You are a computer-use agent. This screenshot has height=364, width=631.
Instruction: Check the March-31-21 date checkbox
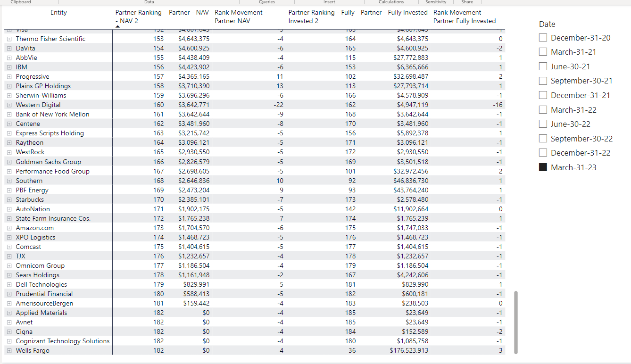[543, 52]
